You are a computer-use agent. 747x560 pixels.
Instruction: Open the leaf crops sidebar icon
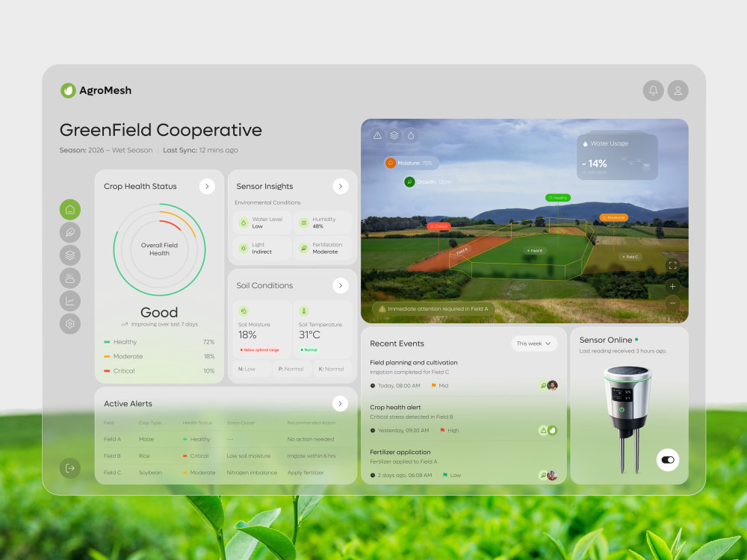tap(70, 232)
